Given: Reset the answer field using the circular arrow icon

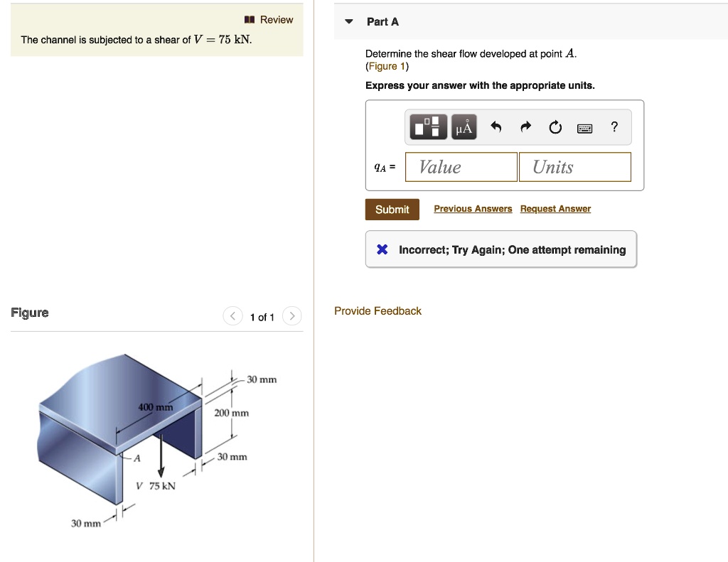Looking at the screenshot, I should tap(555, 127).
